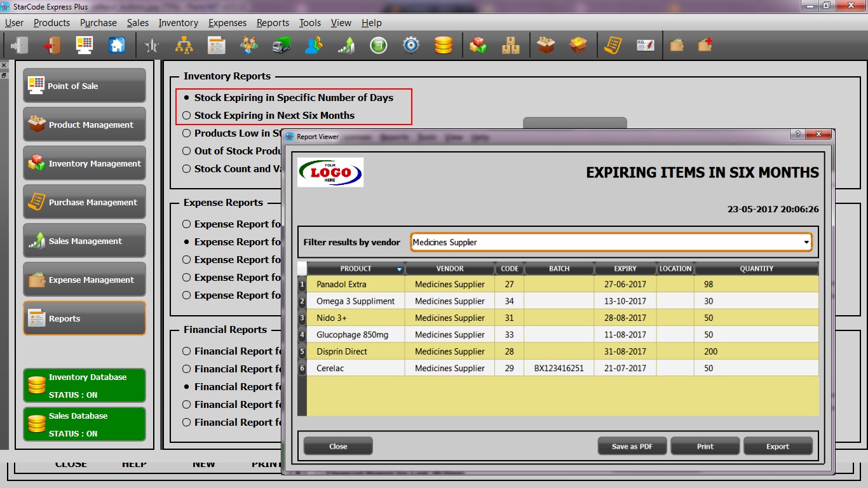Open the customers toolbar icon

(x=313, y=44)
